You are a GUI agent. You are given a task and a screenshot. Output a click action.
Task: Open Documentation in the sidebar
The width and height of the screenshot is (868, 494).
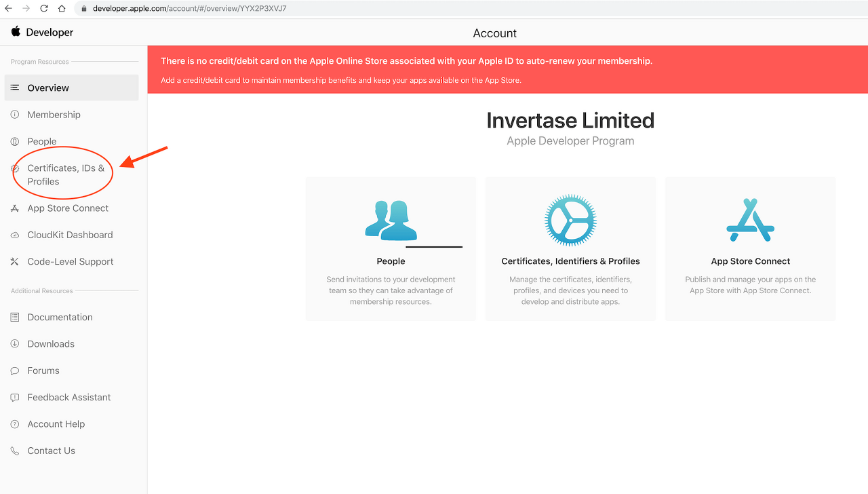tap(60, 317)
